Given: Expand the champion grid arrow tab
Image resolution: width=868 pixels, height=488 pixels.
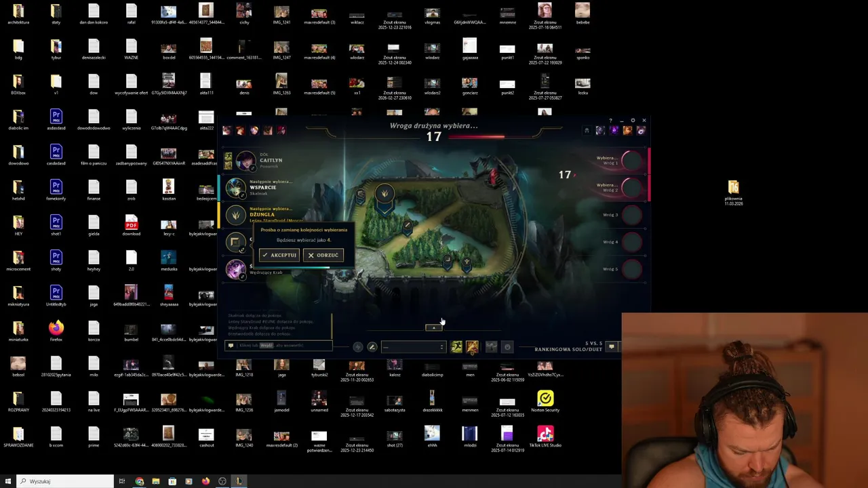Looking at the screenshot, I should tap(434, 327).
